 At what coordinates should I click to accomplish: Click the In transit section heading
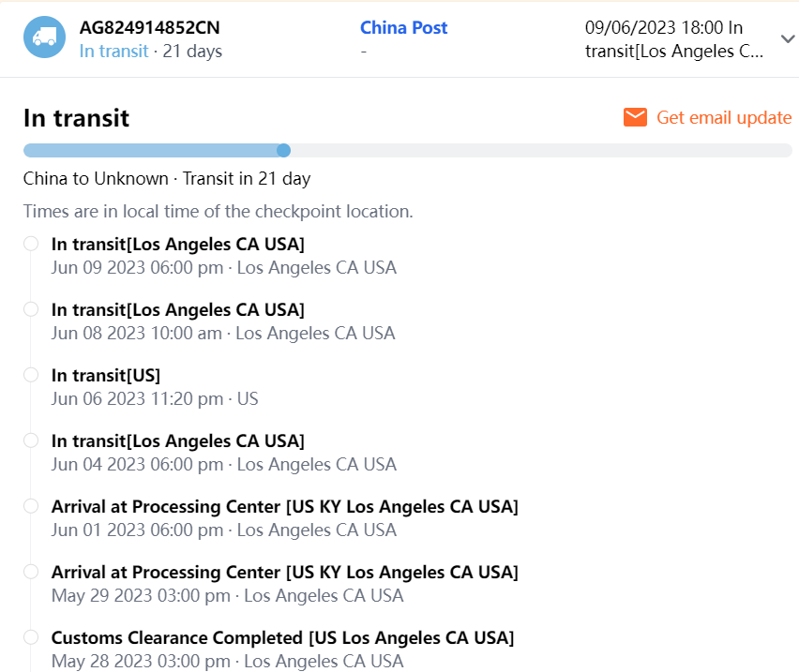coord(76,118)
